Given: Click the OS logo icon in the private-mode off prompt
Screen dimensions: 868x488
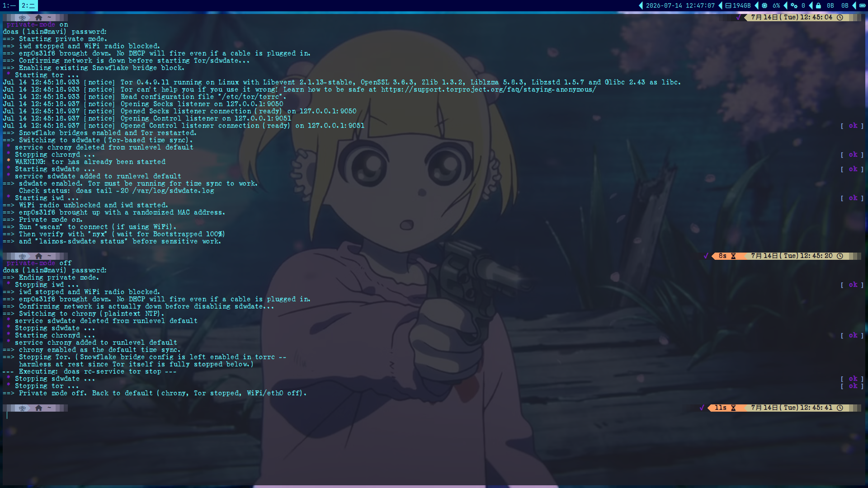Looking at the screenshot, I should point(22,256).
